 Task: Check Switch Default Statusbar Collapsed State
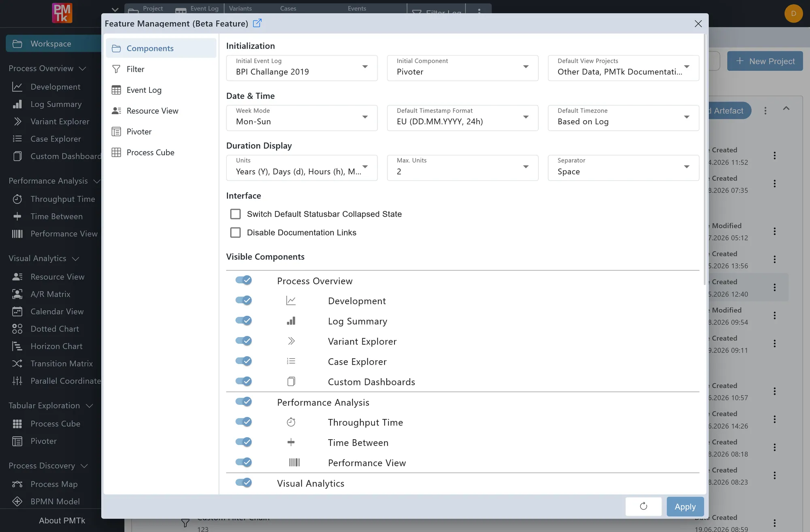coord(235,214)
